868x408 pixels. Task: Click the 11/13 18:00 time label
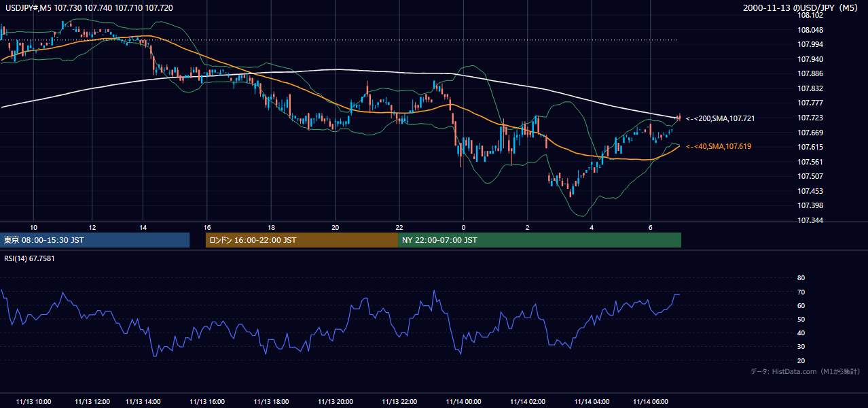(x=271, y=402)
